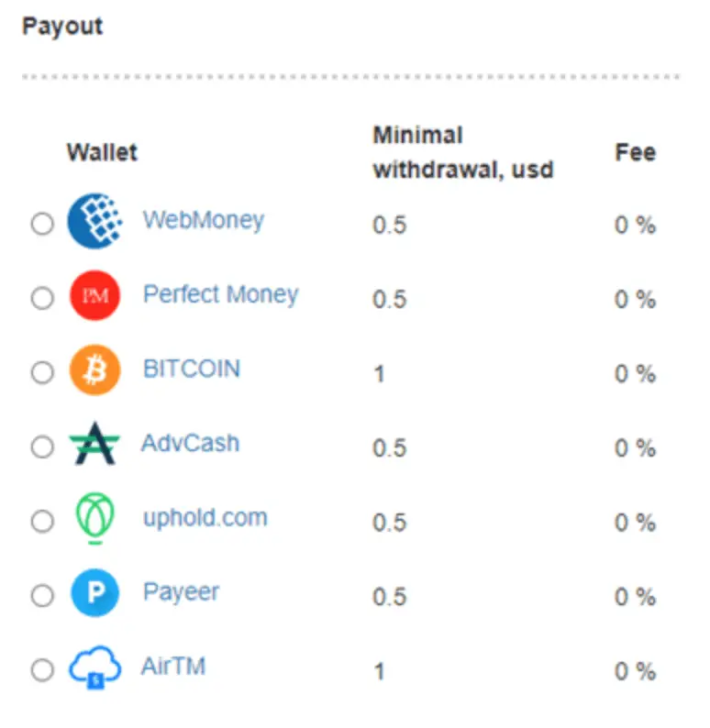Pick the uphold.com radio button

coord(42,521)
